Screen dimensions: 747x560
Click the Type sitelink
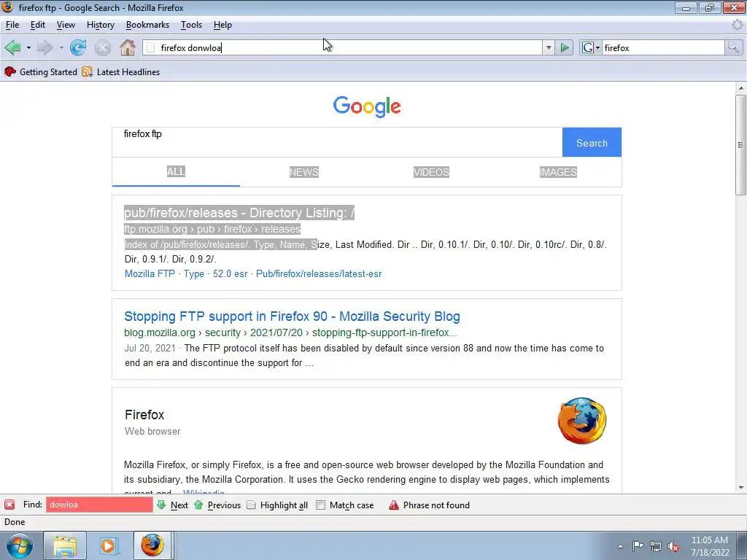[194, 274]
